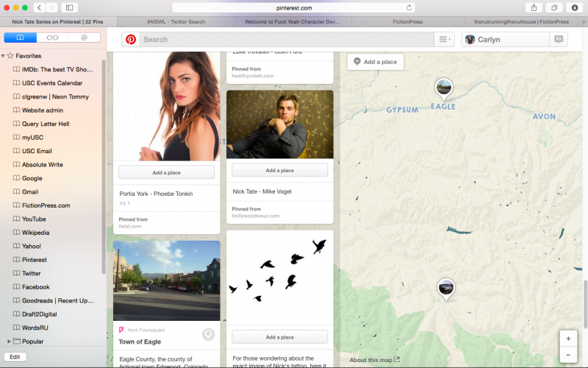Click the pinterest.com address bar

click(x=293, y=7)
